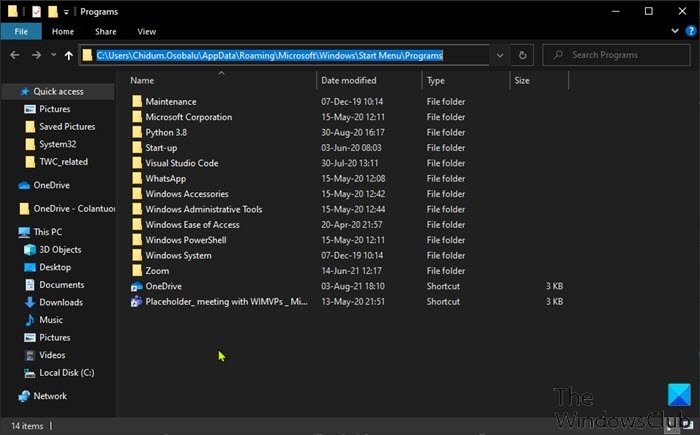Go up one folder level arrow
Screen dimensions: 700x435
[68, 55]
